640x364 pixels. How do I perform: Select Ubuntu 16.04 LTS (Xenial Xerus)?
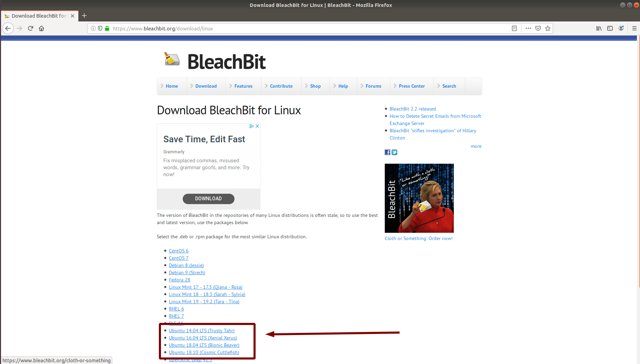(x=203, y=338)
